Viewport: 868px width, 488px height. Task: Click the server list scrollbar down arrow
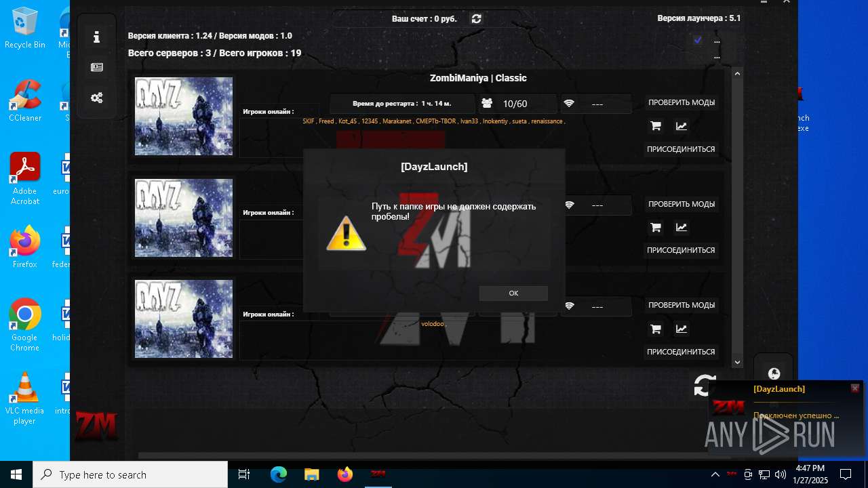(737, 362)
